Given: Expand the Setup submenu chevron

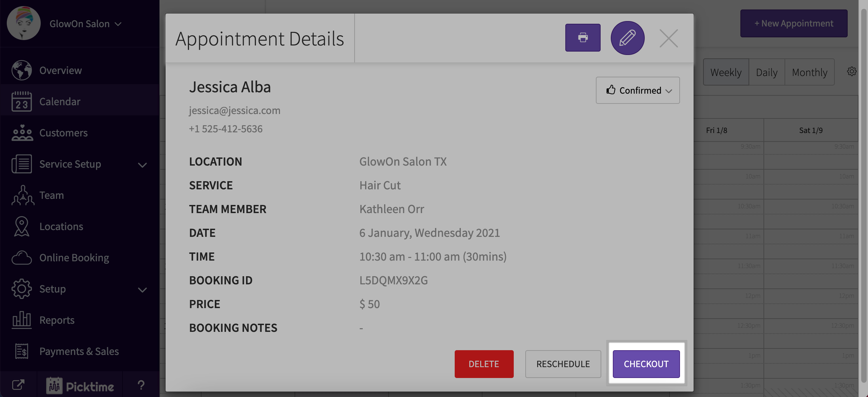Looking at the screenshot, I should pyautogui.click(x=142, y=289).
